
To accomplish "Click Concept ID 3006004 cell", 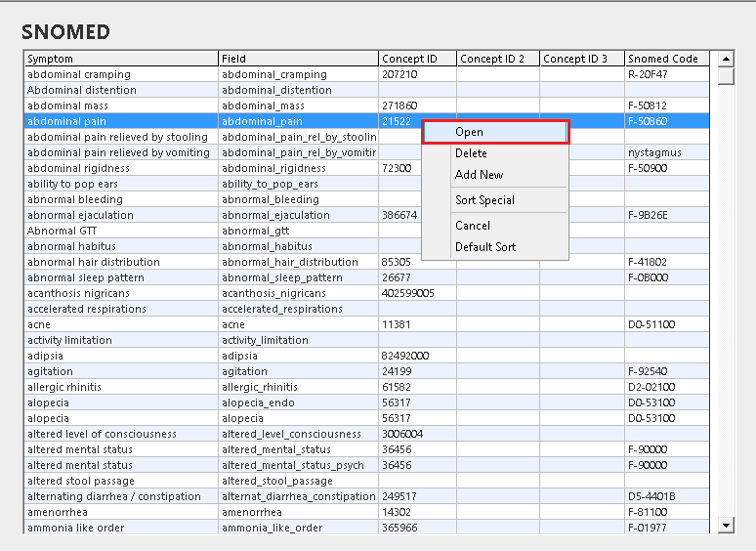I will [417, 434].
